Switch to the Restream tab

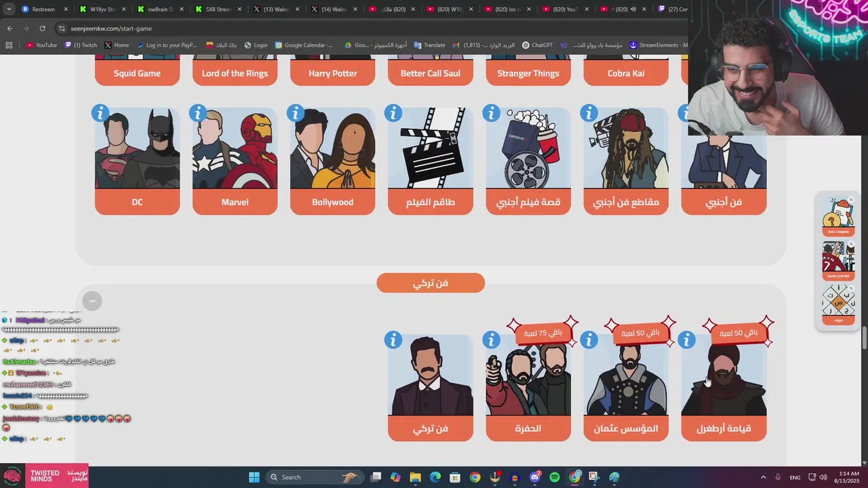45,9
